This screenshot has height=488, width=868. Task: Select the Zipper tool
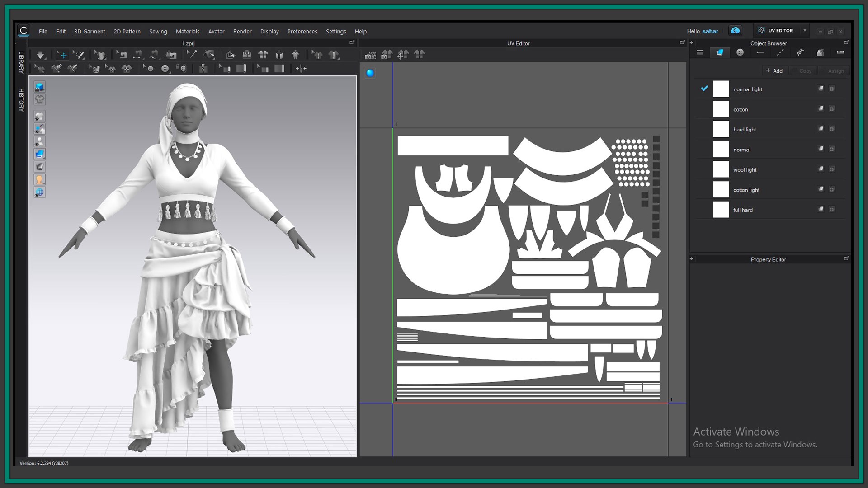[203, 69]
